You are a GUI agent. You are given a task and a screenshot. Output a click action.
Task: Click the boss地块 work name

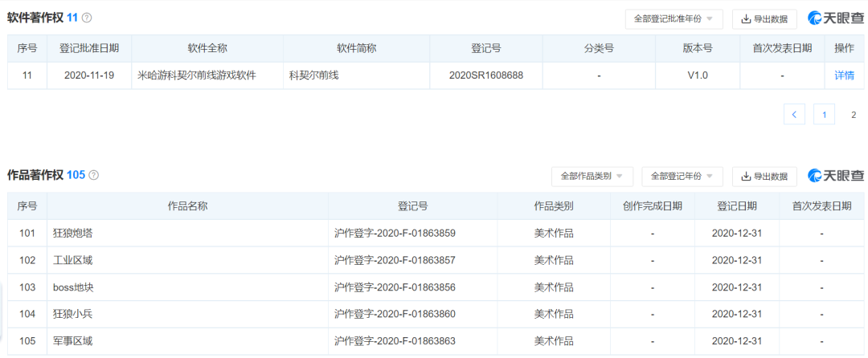[73, 287]
